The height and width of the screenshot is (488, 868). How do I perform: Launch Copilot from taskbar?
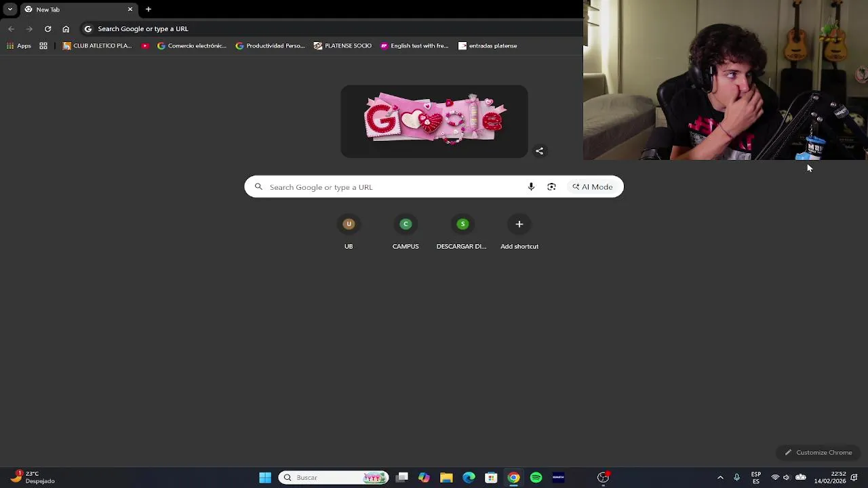[424, 478]
